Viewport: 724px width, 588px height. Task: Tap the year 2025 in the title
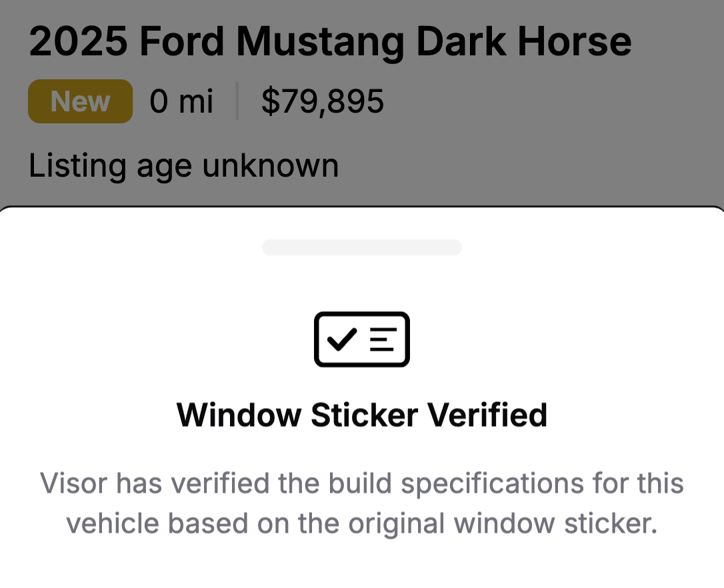(x=78, y=41)
